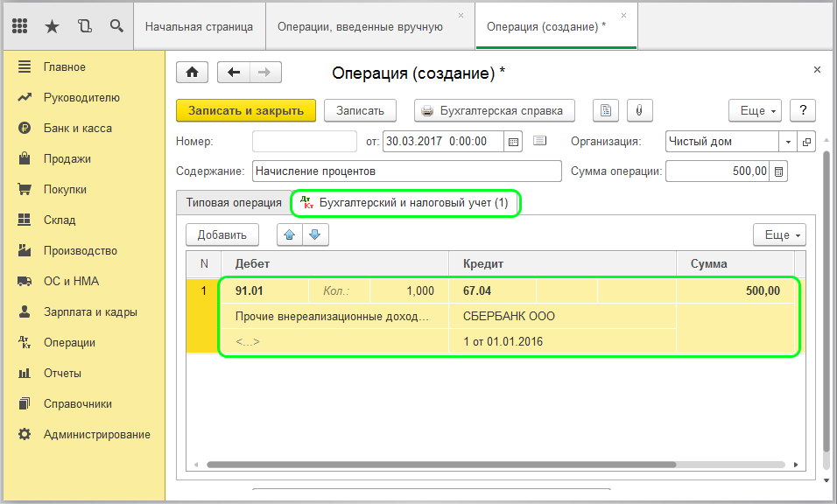Click the date field 30.03.2017
The image size is (837, 504).
coord(443,142)
